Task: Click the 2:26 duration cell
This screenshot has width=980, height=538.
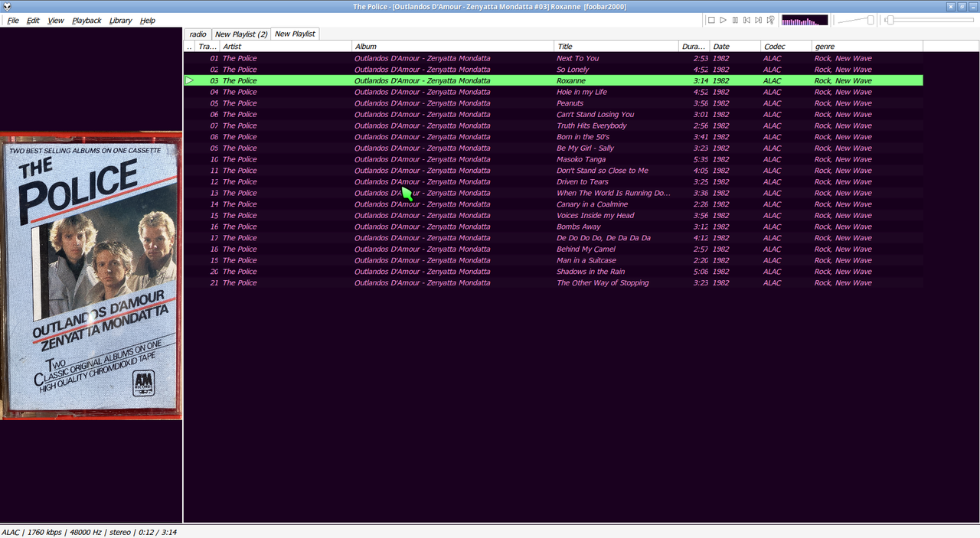Action: tap(700, 204)
